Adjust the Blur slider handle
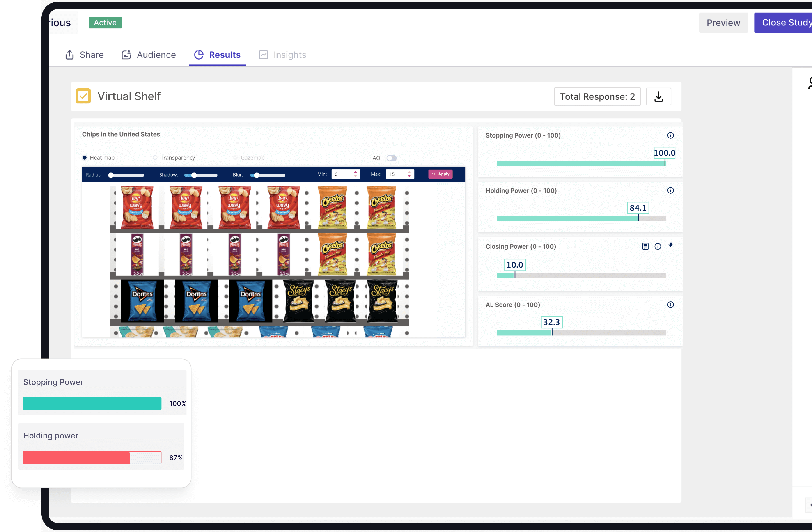This screenshot has height=532, width=812. tap(257, 175)
